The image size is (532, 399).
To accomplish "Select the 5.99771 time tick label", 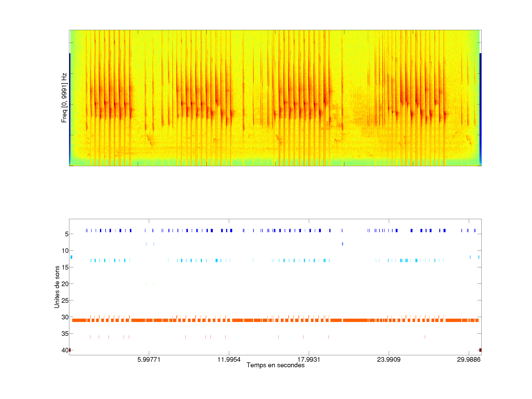I will point(149,359).
